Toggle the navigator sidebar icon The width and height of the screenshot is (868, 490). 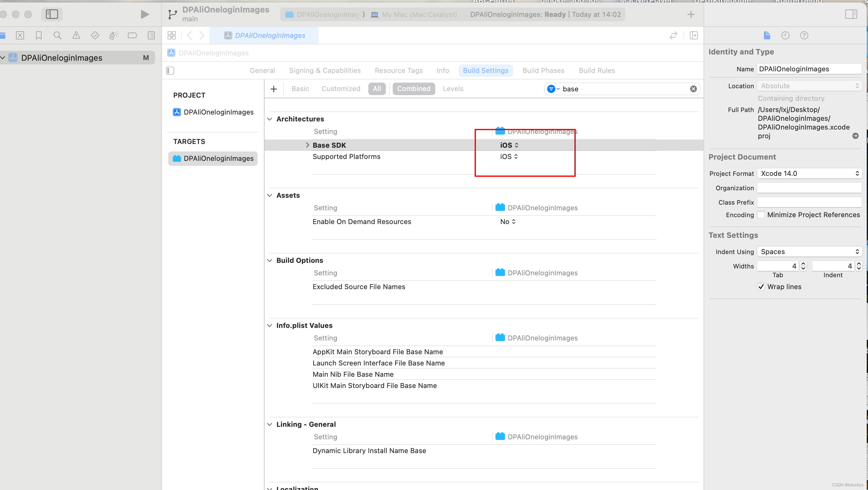pyautogui.click(x=52, y=14)
